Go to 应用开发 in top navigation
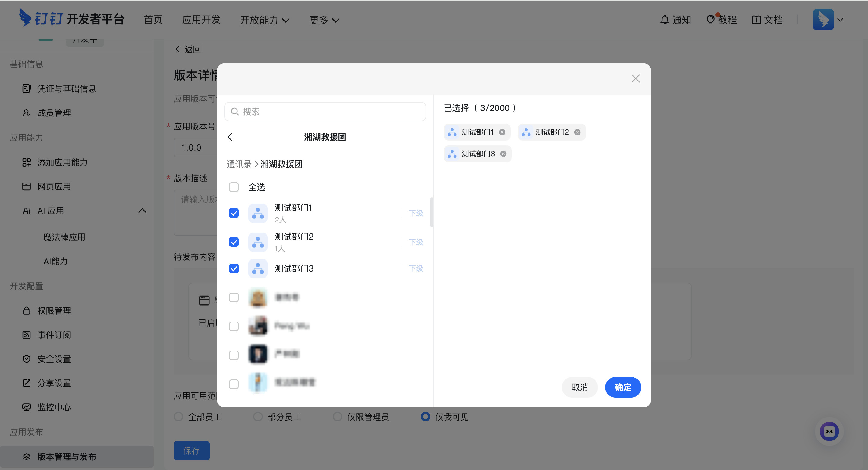 [x=201, y=20]
